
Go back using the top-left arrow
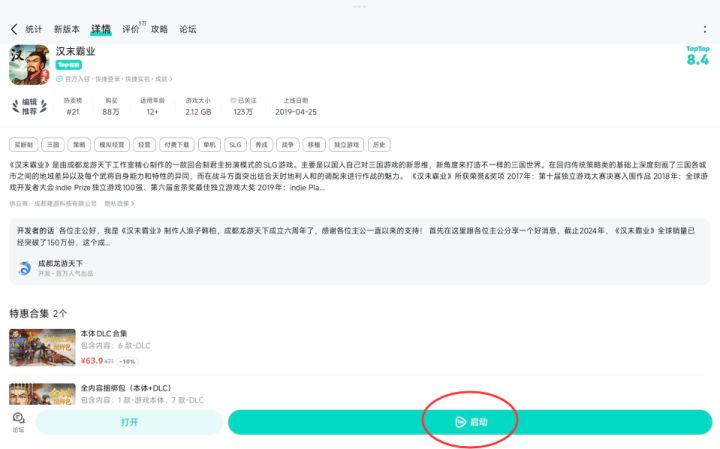tap(14, 29)
